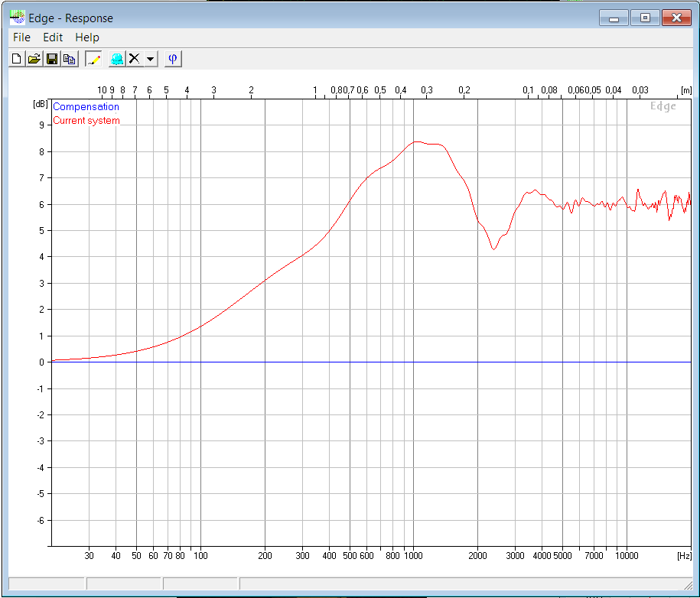This screenshot has width=700, height=598.
Task: Open the Help menu
Action: pyautogui.click(x=87, y=37)
